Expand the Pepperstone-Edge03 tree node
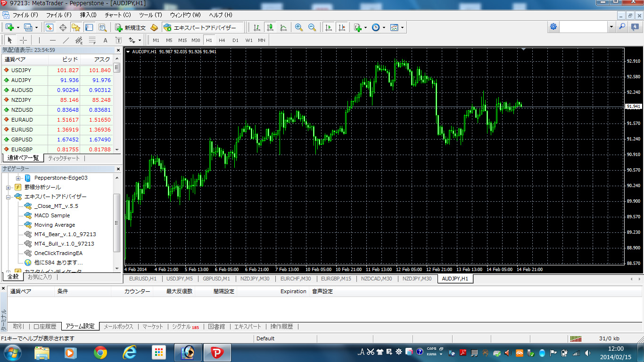Viewport: 644px width, 362px height. 18,178
